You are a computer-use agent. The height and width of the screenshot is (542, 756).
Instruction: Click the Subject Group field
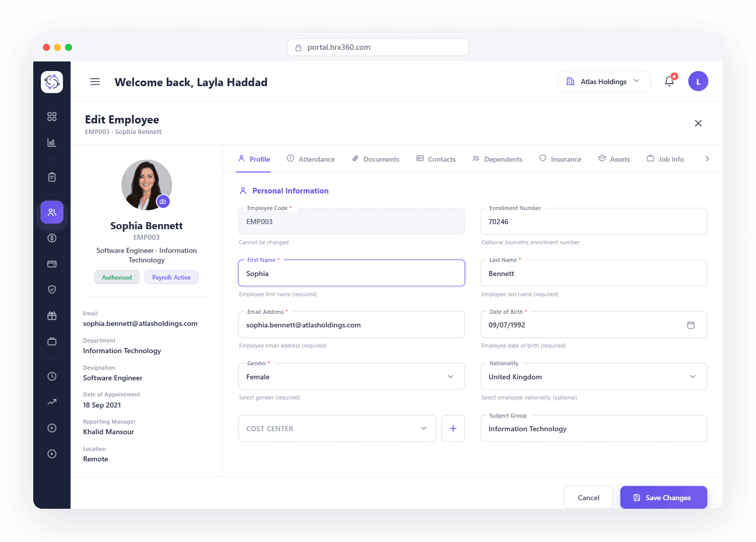click(594, 429)
